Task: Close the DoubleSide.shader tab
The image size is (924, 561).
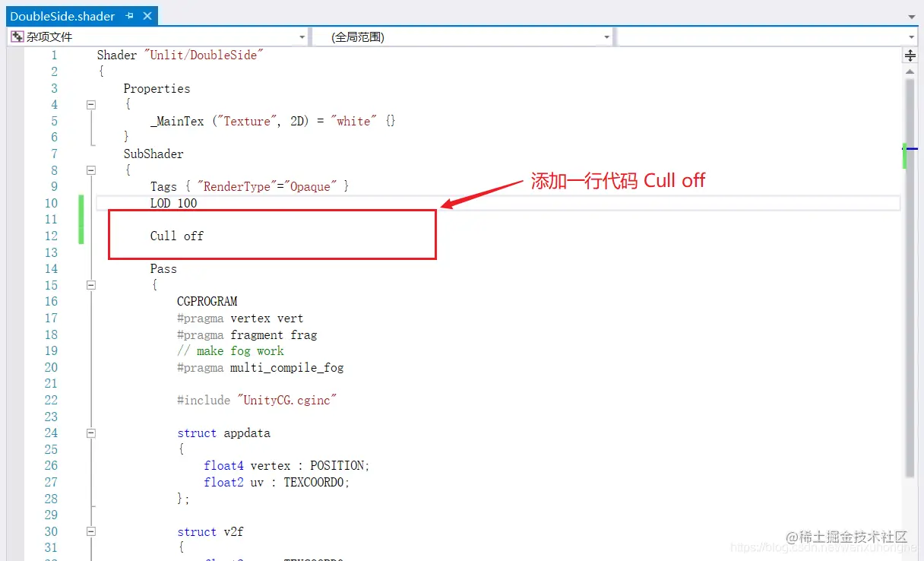Action: point(147,16)
